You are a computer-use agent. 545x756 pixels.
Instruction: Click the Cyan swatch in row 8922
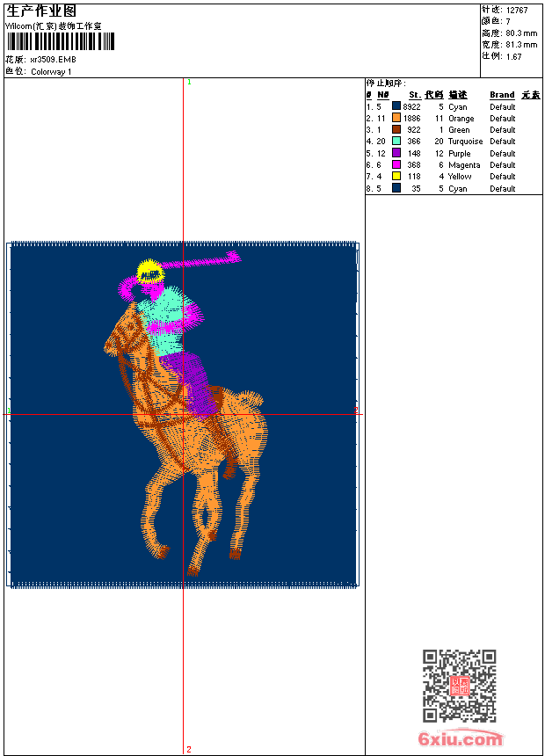(x=396, y=106)
